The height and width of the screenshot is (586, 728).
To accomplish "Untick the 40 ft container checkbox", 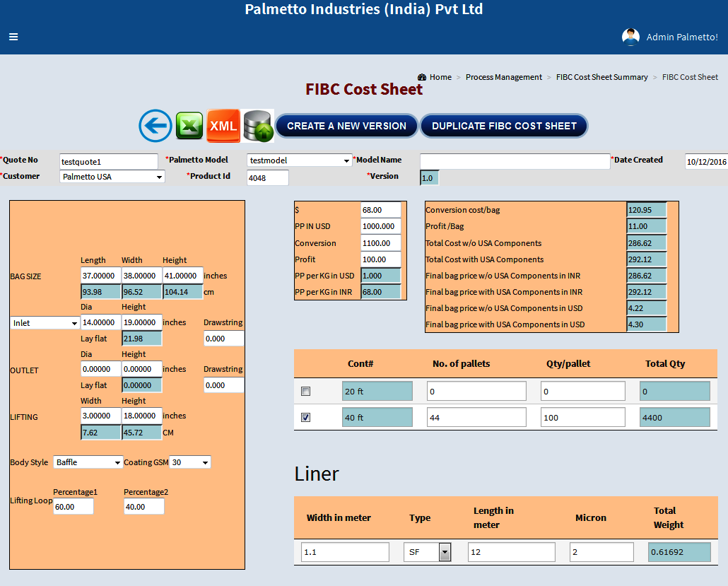I will click(305, 418).
